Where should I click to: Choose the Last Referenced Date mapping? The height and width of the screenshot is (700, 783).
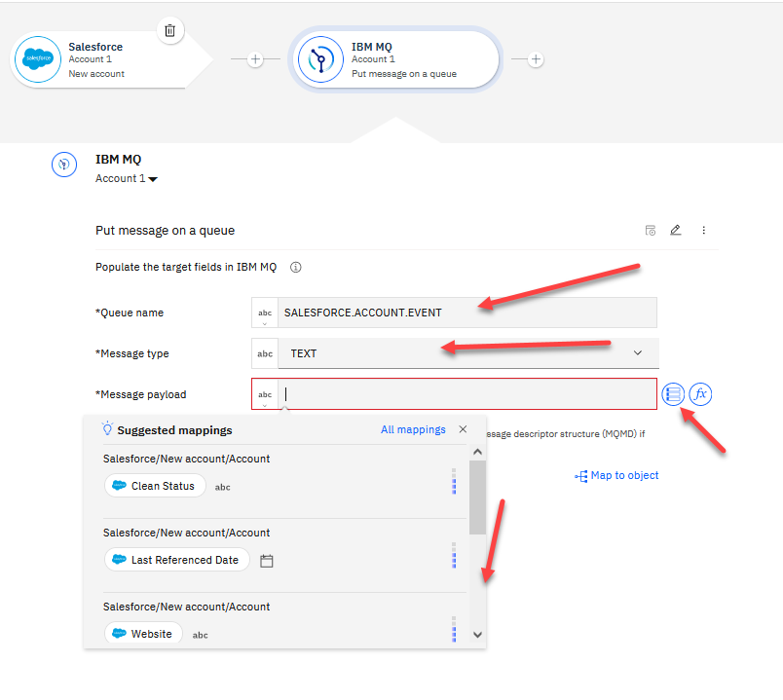pyautogui.click(x=177, y=560)
